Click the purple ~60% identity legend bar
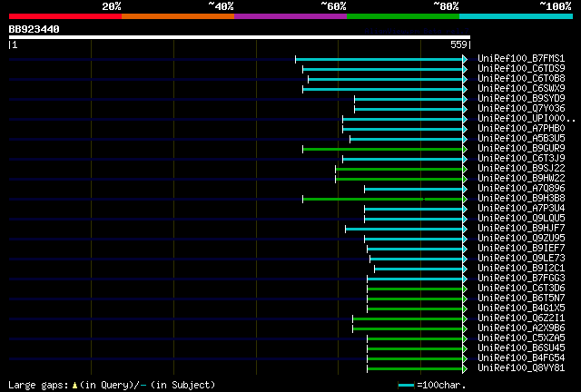This screenshot has width=581, height=392. point(290,16)
